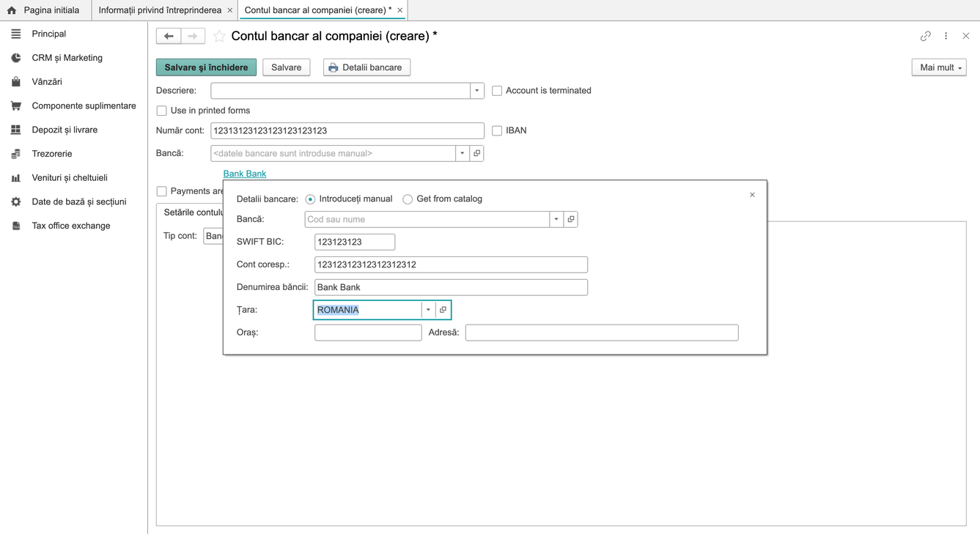
Task: Close the Detalii bancare popup
Action: point(752,195)
